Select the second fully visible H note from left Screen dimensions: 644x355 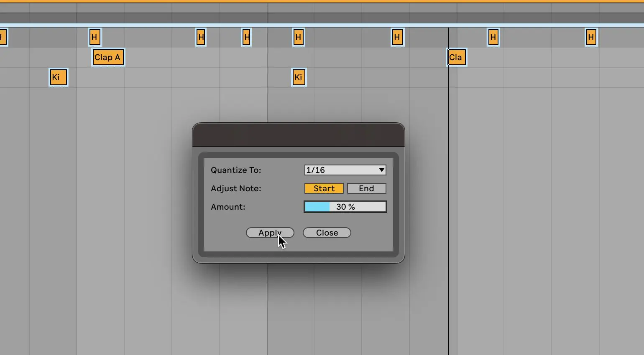(x=201, y=38)
